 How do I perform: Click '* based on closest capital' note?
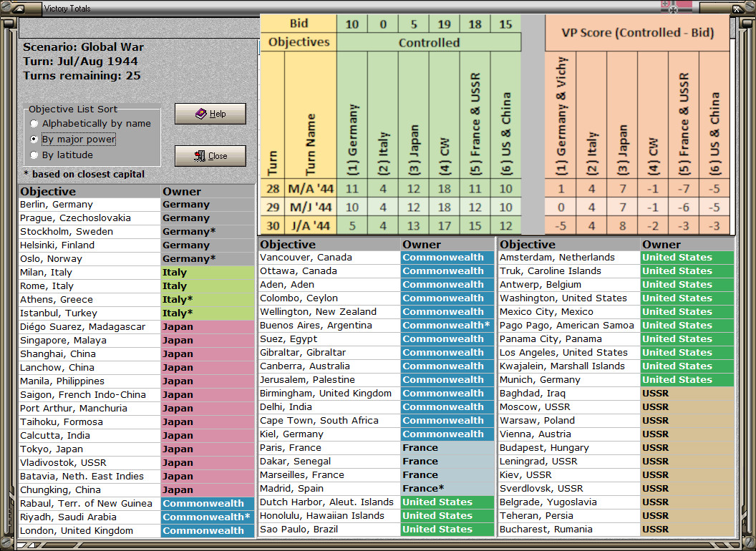(x=84, y=175)
